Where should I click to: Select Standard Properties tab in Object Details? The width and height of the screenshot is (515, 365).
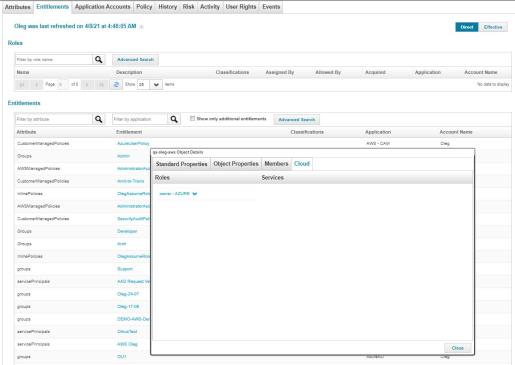[182, 164]
